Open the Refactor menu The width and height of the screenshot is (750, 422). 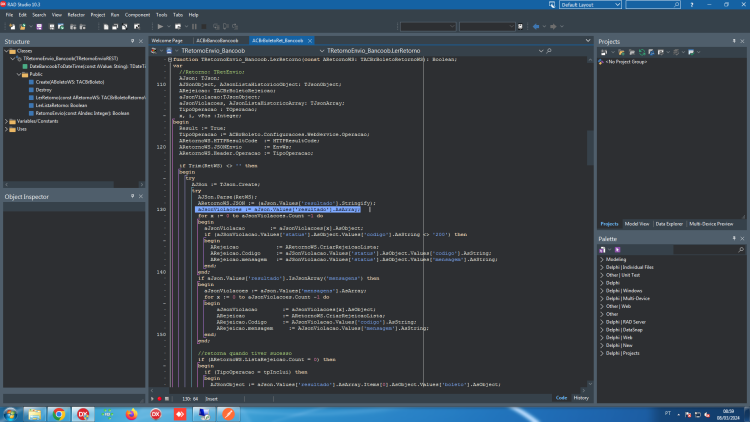tap(76, 15)
